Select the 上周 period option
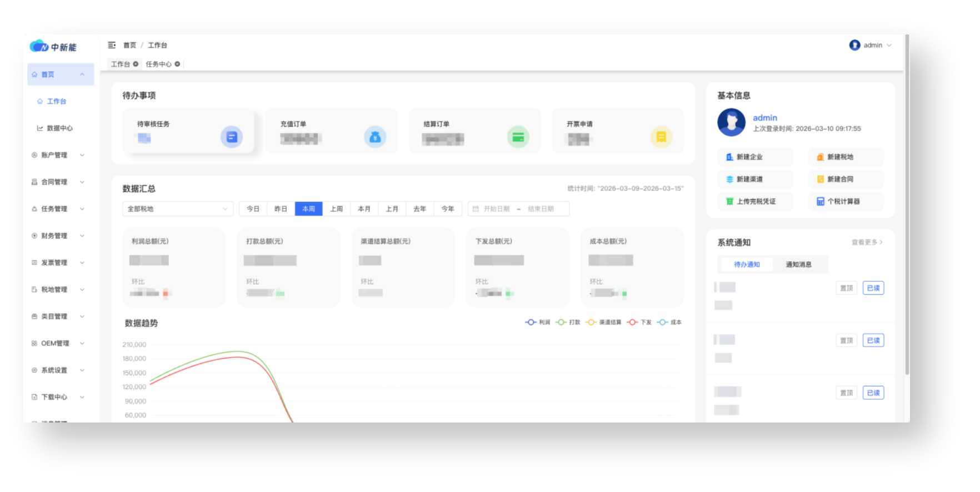980x492 pixels. [336, 209]
